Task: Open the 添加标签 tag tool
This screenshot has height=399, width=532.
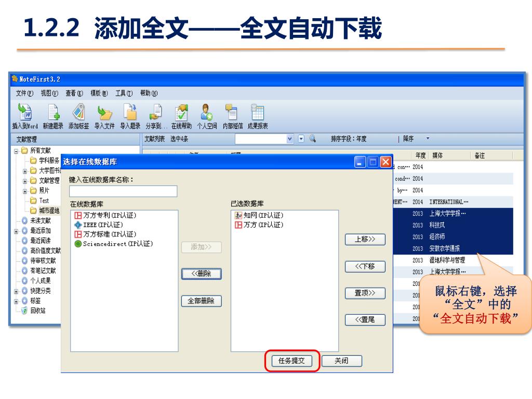Action: pyautogui.click(x=79, y=116)
